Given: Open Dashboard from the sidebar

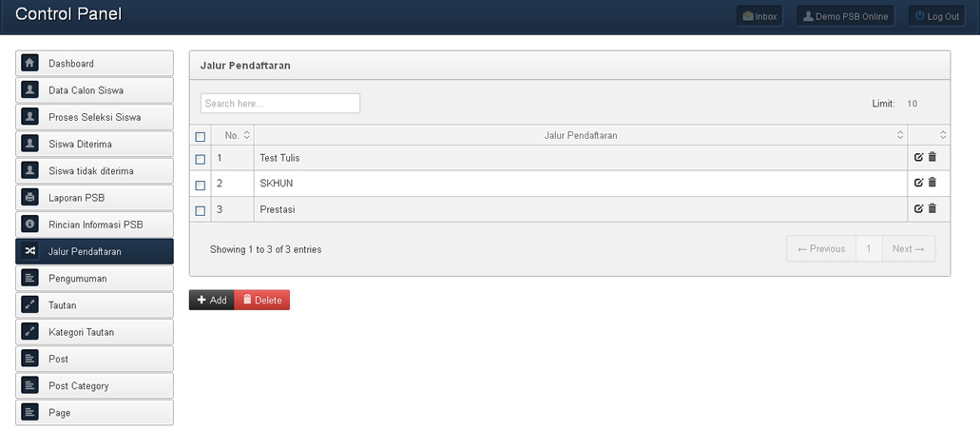Looking at the screenshot, I should [94, 63].
